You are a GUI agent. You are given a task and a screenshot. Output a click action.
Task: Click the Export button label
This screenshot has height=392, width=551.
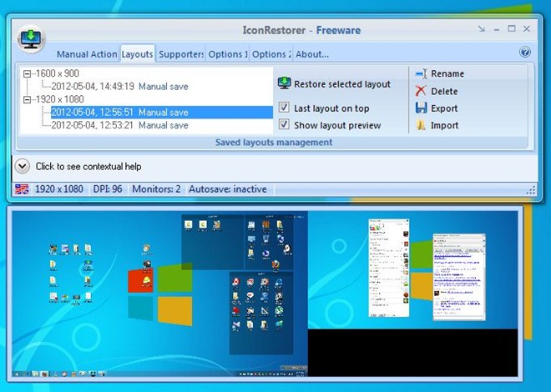pyautogui.click(x=444, y=108)
